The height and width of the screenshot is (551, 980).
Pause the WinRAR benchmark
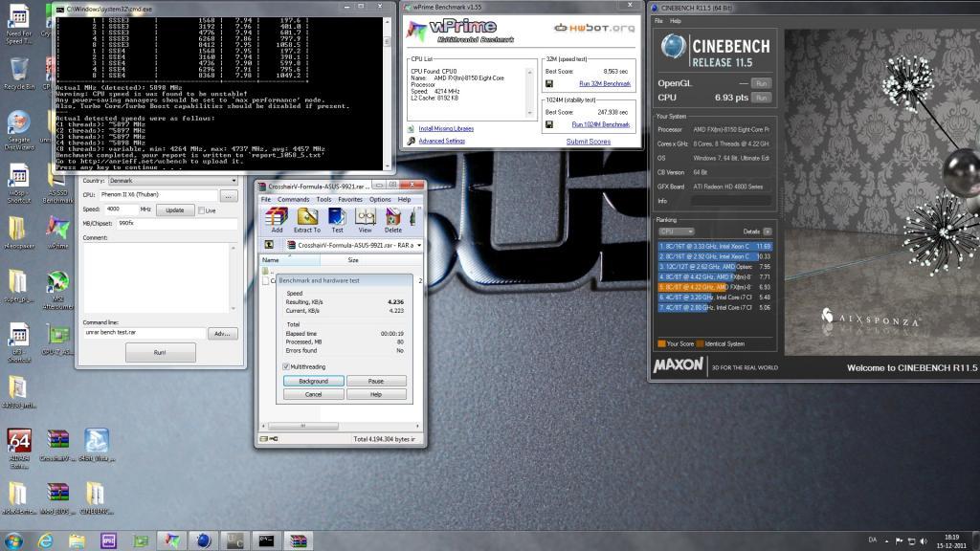(x=375, y=381)
